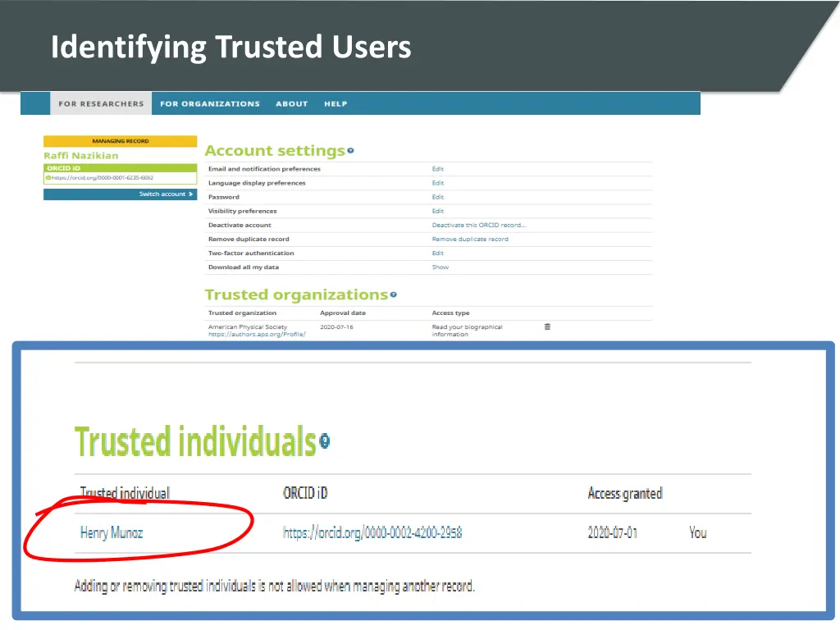This screenshot has width=840, height=630.
Task: Open the Help menu item
Action: (336, 104)
